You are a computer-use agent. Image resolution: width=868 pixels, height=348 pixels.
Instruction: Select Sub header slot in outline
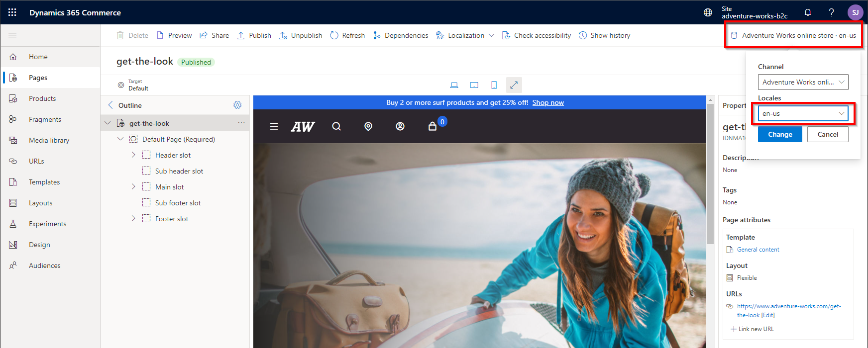click(179, 171)
